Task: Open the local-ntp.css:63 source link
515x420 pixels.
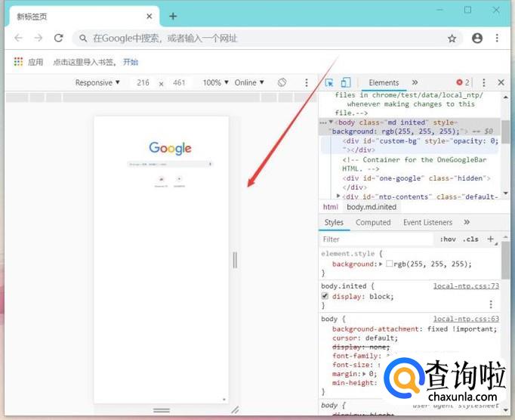Action: (466, 319)
